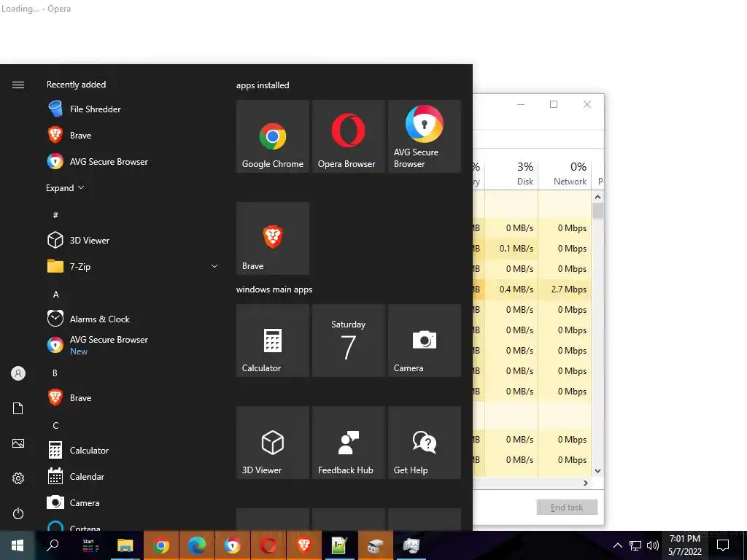Open AVG Secure Browser marked New
The image size is (747, 560).
133,345
